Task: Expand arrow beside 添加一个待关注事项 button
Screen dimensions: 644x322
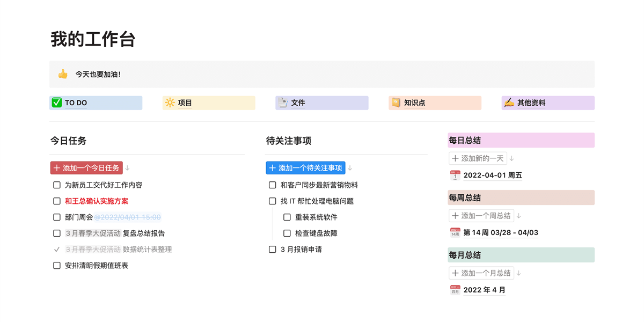Action: pos(350,168)
